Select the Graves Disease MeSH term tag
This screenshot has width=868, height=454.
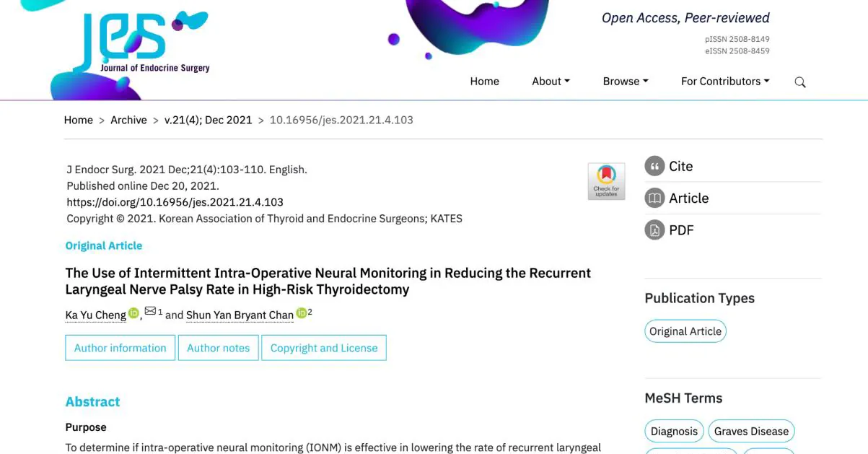click(751, 432)
